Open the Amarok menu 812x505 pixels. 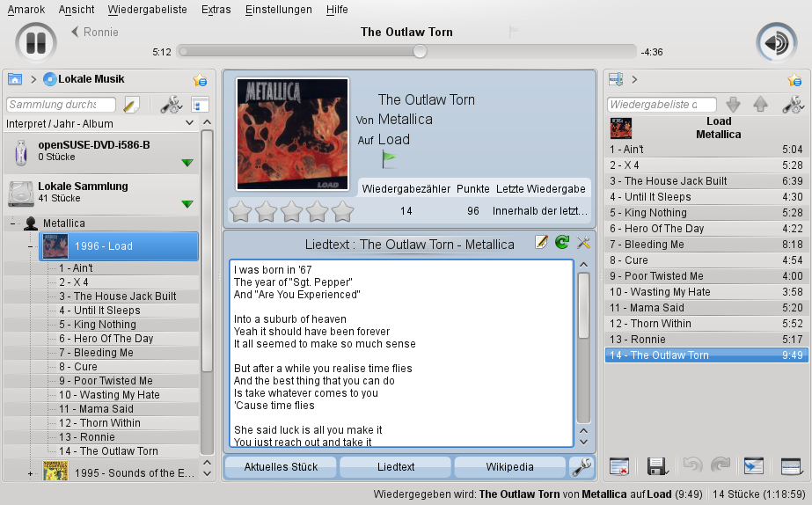coord(26,10)
